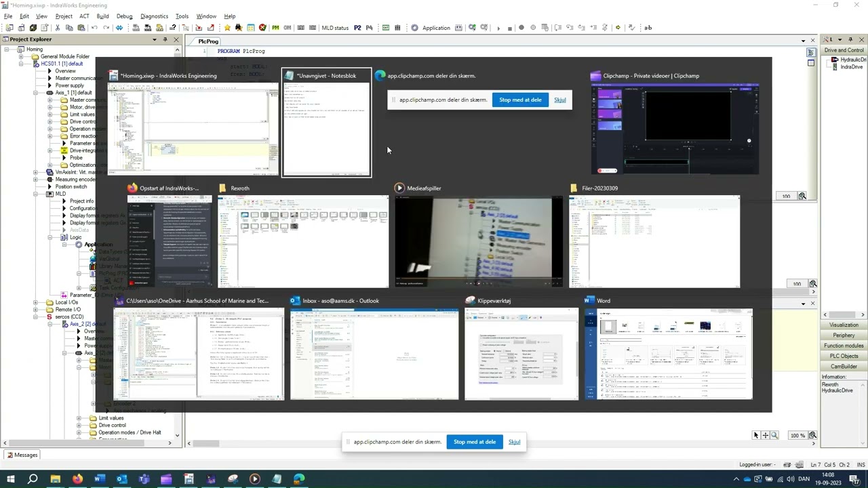Click the Redo arrow in the toolbar

click(x=106, y=28)
